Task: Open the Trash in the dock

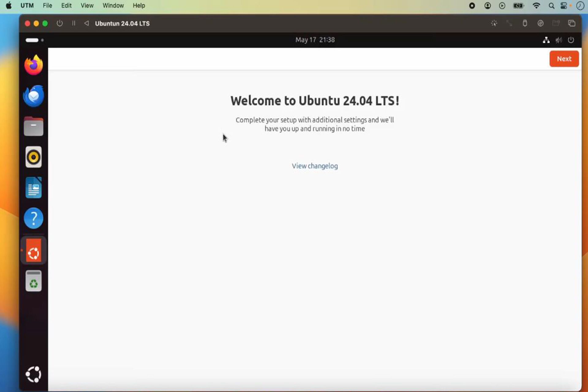Action: coord(34,281)
